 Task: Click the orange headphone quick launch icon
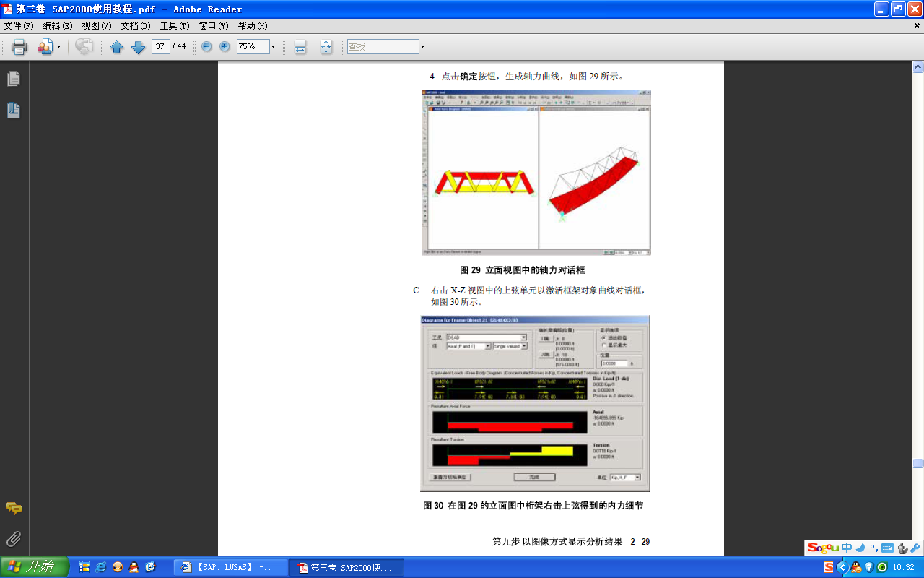click(117, 567)
